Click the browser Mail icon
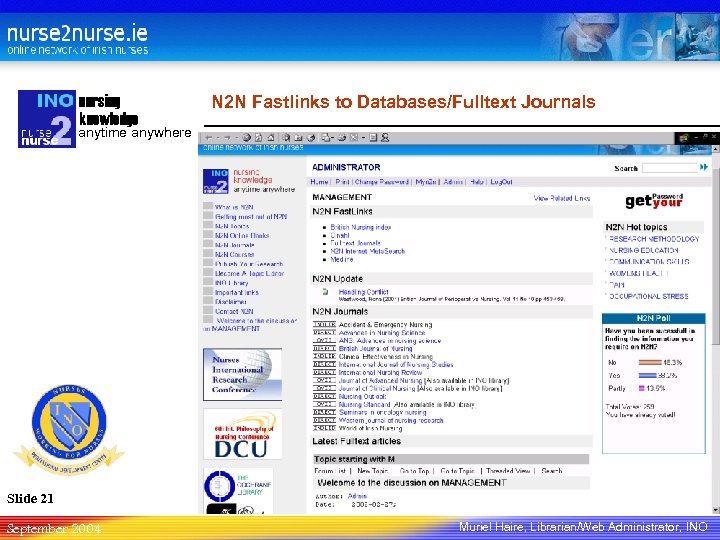 coord(327,137)
